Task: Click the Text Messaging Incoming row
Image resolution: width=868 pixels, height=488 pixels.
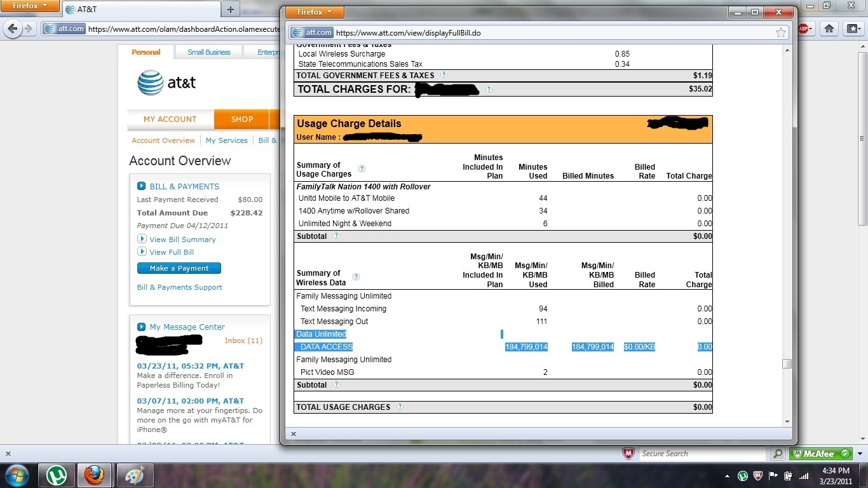Action: pos(503,309)
